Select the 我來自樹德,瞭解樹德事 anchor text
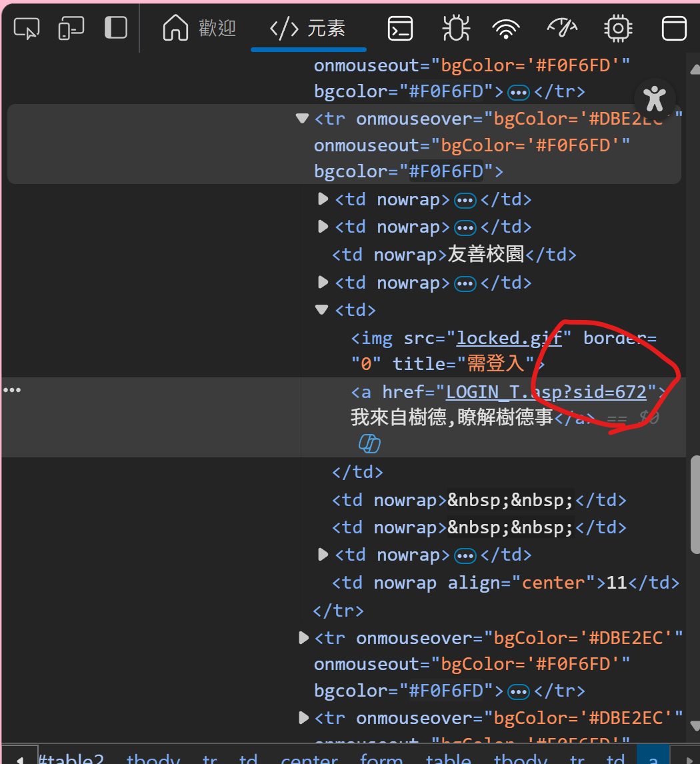Image resolution: width=700 pixels, height=764 pixels. coord(451,417)
